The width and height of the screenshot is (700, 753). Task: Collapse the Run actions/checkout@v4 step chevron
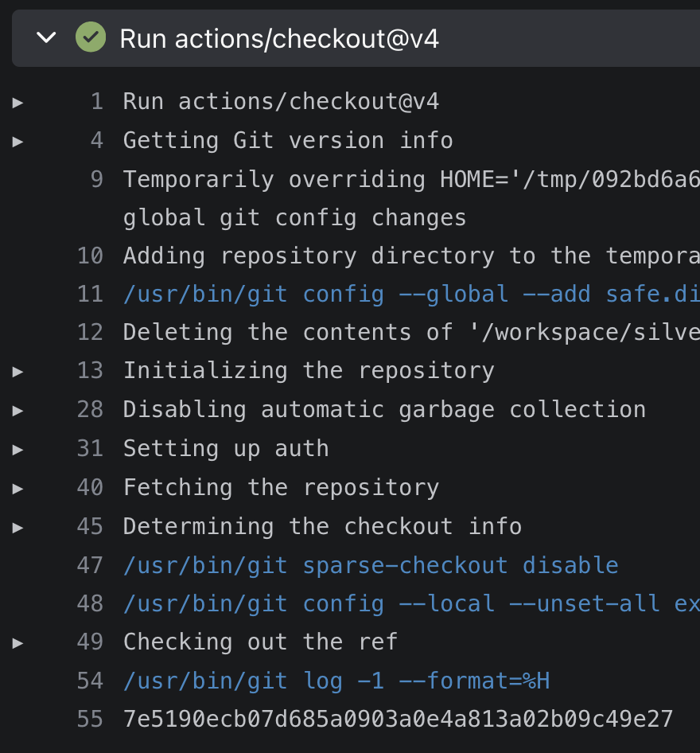46,37
